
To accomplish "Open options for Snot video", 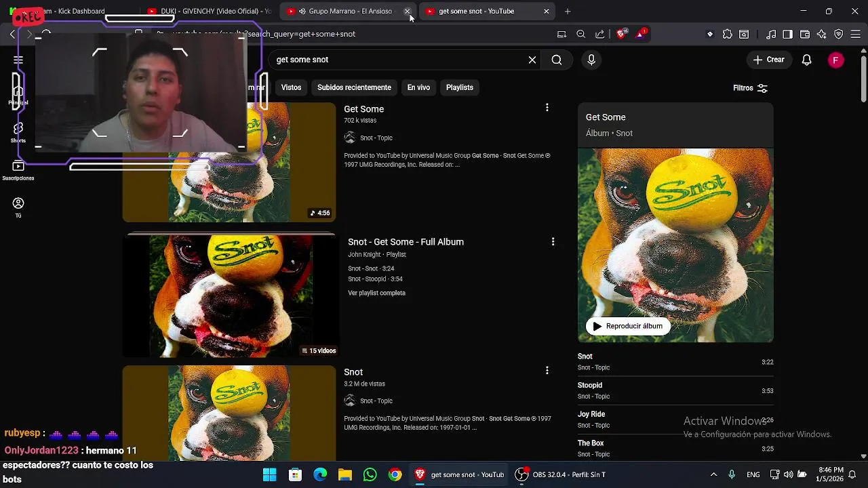I will (547, 370).
